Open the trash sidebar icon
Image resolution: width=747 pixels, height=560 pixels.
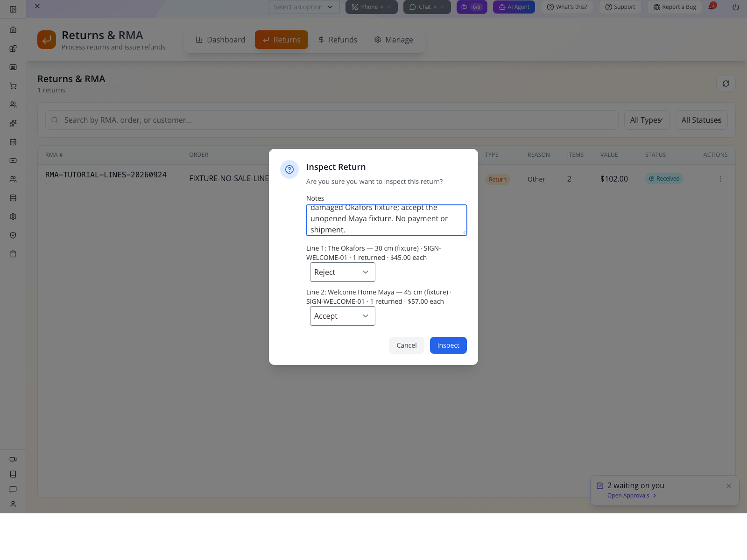pos(13,254)
